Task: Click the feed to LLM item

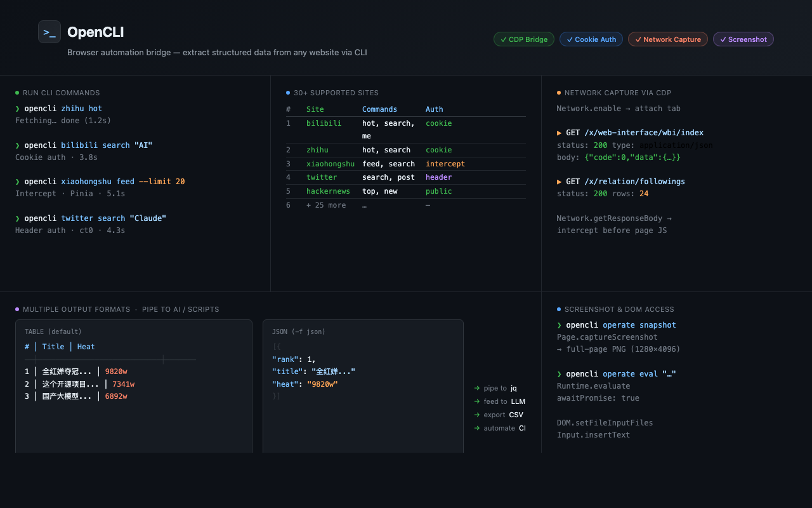Action: (500, 401)
